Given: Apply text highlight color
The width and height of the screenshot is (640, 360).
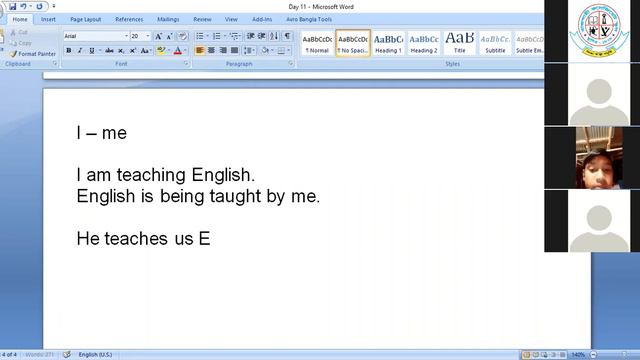Looking at the screenshot, I should (x=161, y=51).
